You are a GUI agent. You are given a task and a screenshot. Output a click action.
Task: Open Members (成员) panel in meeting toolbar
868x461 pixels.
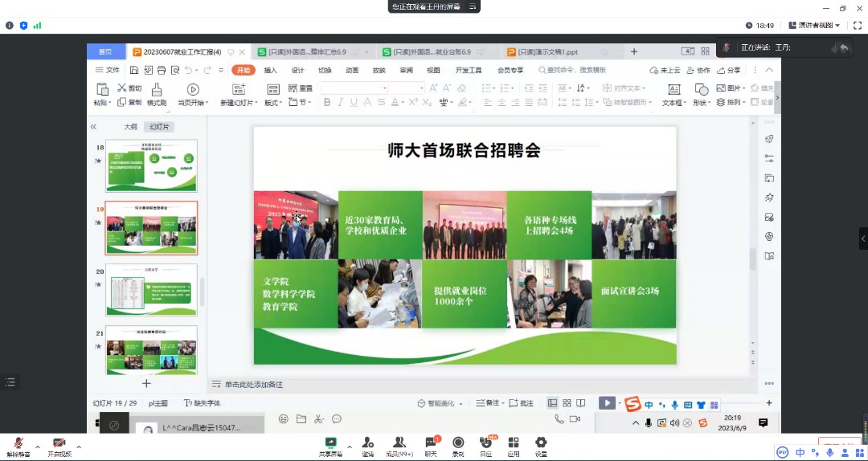pos(399,446)
